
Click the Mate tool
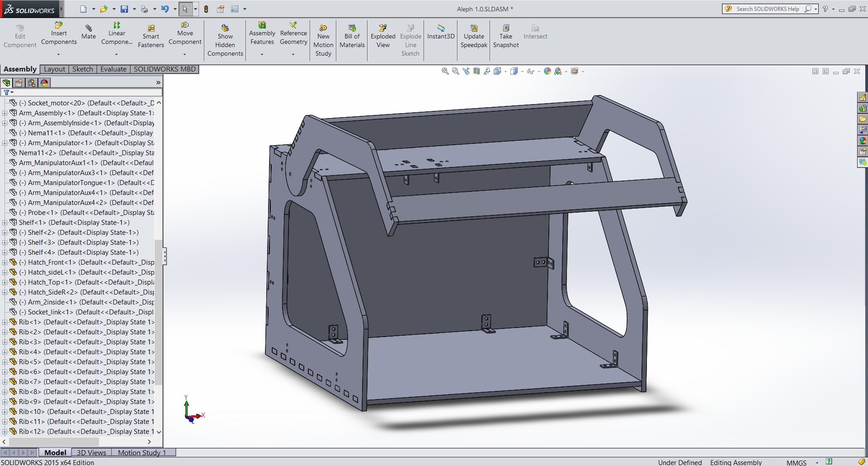click(x=89, y=32)
